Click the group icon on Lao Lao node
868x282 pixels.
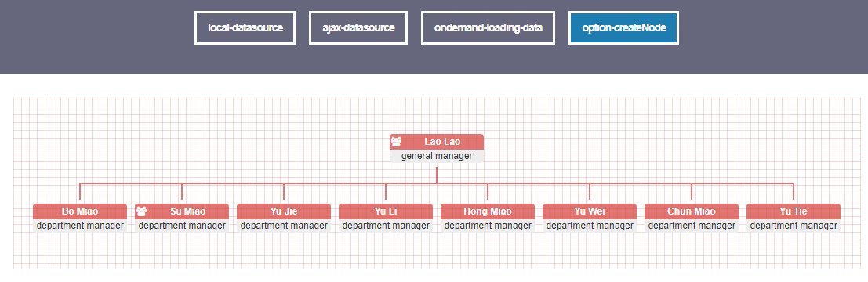coord(396,142)
